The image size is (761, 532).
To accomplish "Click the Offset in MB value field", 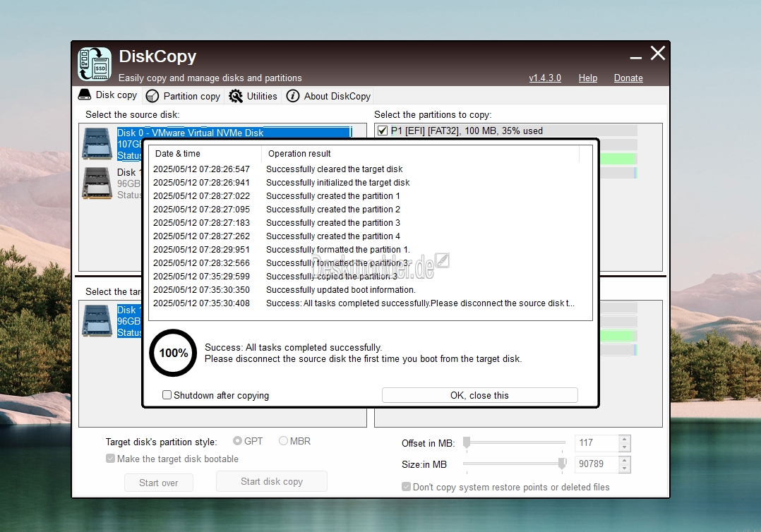I will tap(597, 443).
